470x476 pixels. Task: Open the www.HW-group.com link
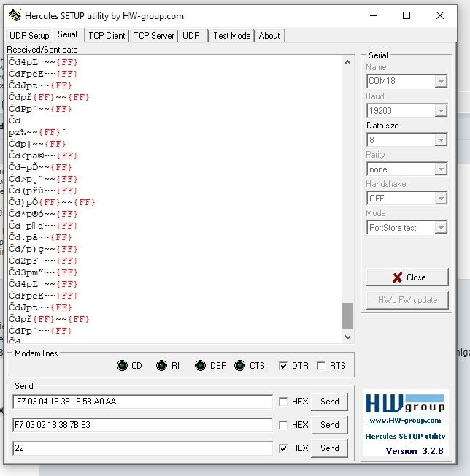(x=405, y=421)
